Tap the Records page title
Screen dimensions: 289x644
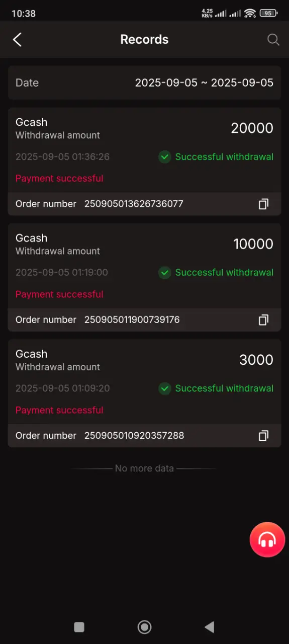pos(144,40)
